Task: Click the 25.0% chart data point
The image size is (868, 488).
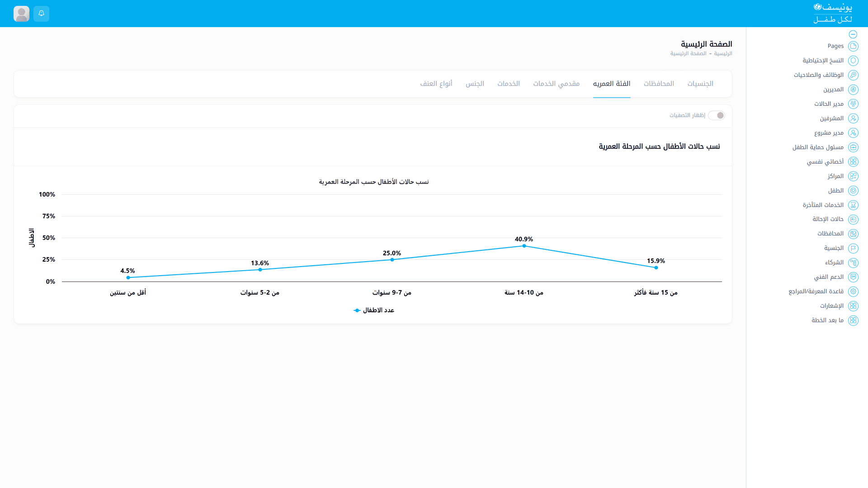Action: click(x=392, y=260)
